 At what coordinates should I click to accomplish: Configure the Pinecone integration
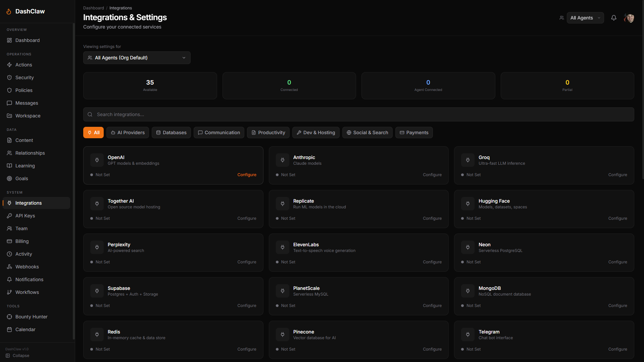(432, 349)
